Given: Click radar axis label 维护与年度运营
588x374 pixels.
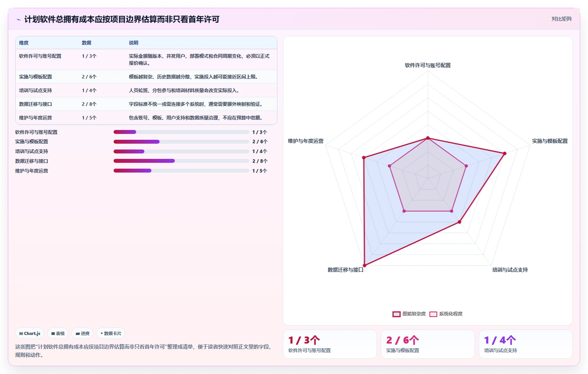Looking at the screenshot, I should coord(306,141).
